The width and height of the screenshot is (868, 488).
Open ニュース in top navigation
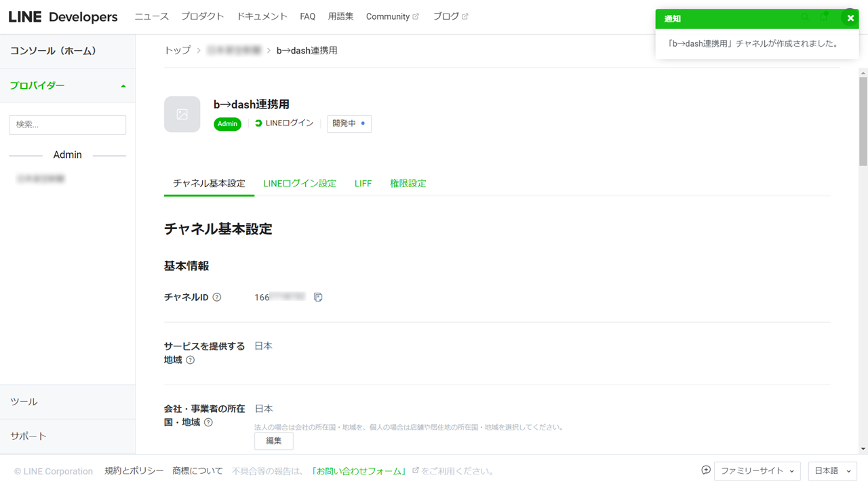point(152,17)
